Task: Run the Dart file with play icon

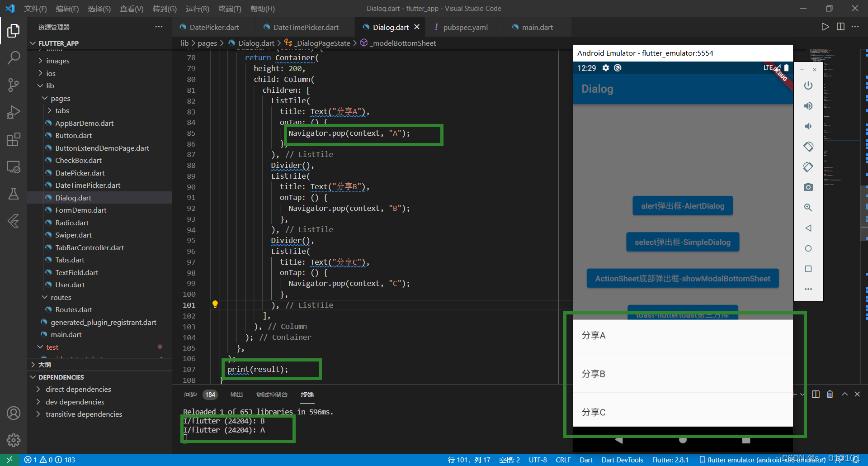Action: (825, 27)
